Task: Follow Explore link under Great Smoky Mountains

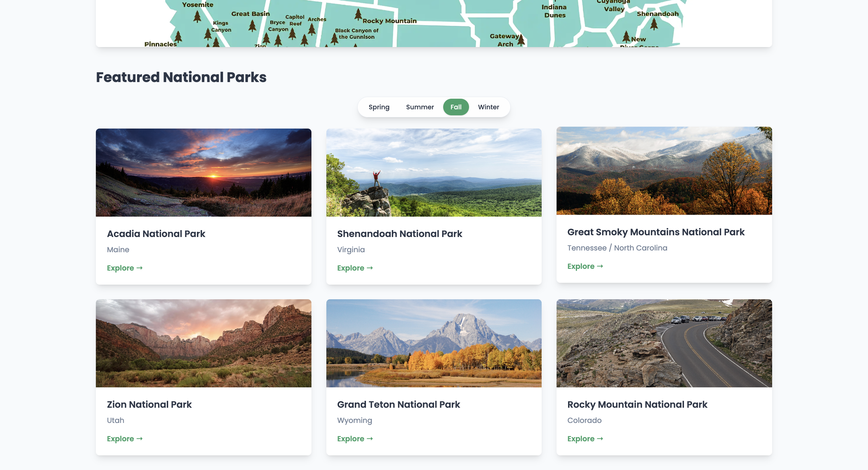Action: pos(585,266)
